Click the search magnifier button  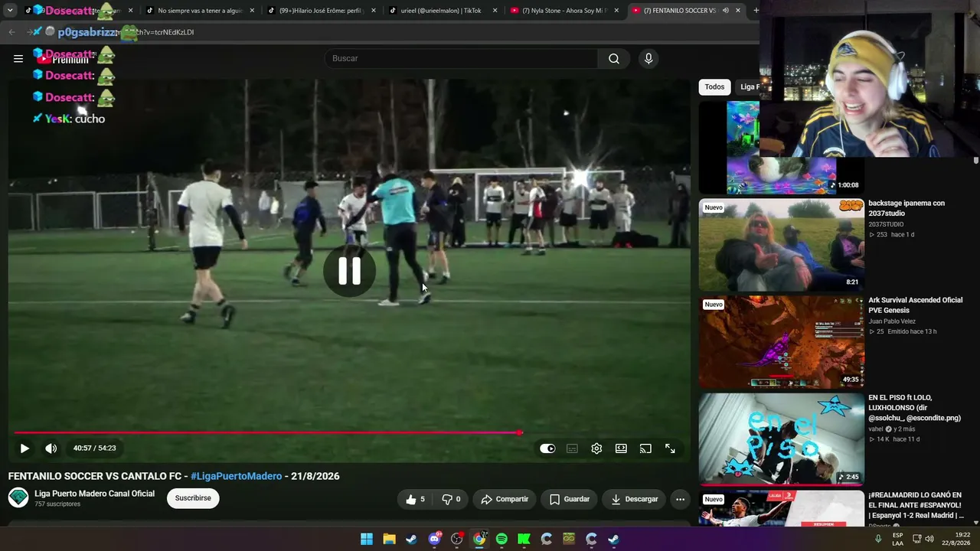pyautogui.click(x=614, y=59)
